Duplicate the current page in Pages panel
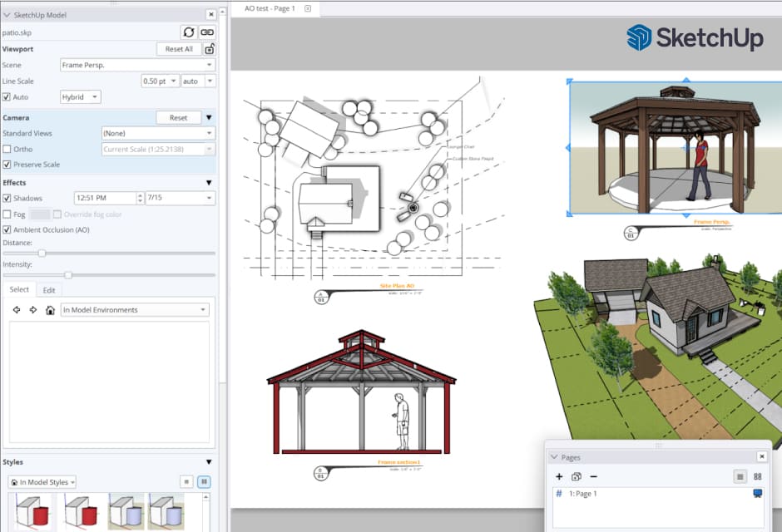782x532 pixels. pos(577,476)
